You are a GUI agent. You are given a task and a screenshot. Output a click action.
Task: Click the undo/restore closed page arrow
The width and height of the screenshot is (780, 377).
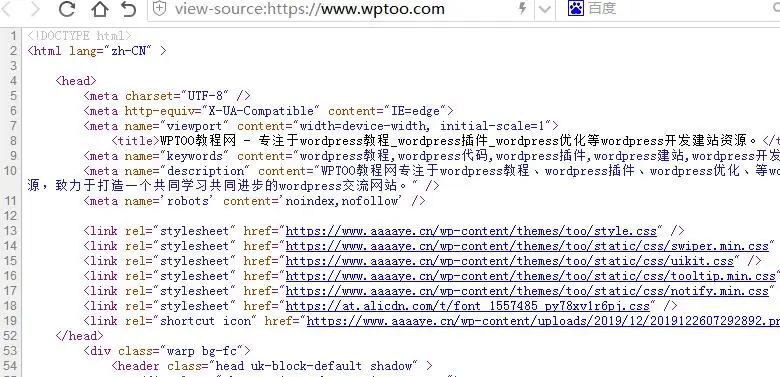click(x=128, y=8)
